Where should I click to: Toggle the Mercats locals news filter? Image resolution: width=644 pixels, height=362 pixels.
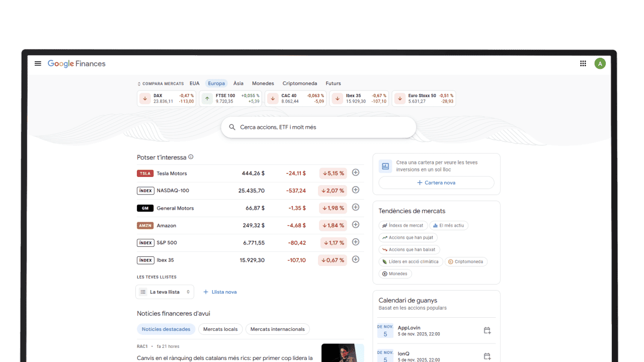tap(220, 329)
